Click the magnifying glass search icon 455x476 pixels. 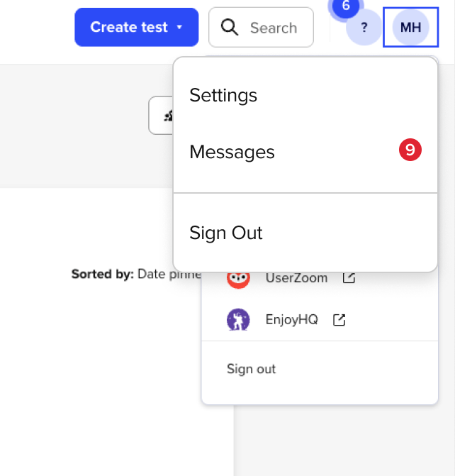tap(230, 28)
